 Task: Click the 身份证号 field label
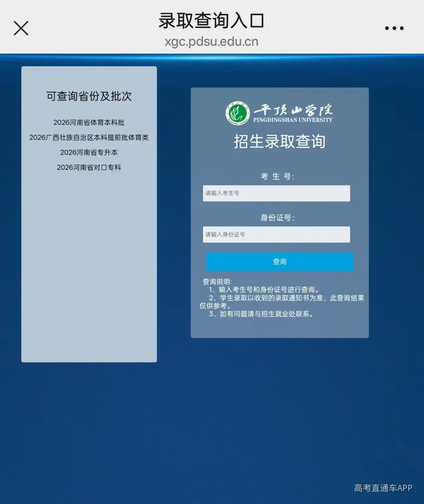[278, 218]
